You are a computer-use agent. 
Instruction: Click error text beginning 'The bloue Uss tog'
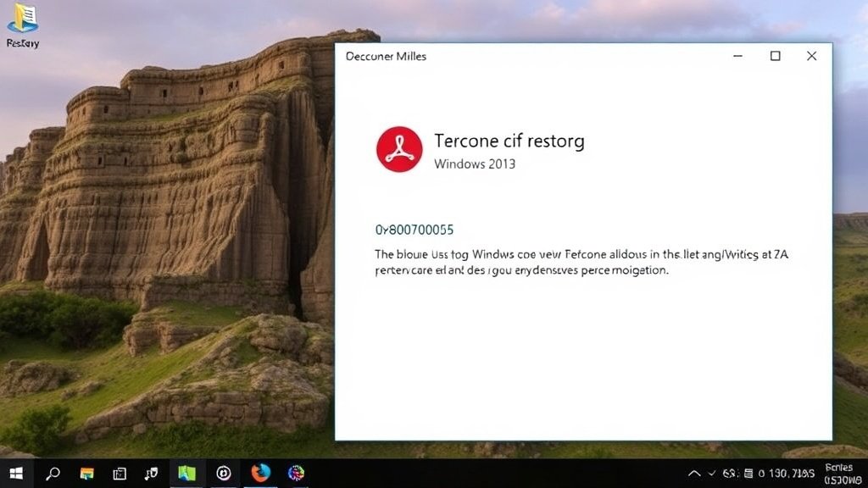click(x=581, y=263)
